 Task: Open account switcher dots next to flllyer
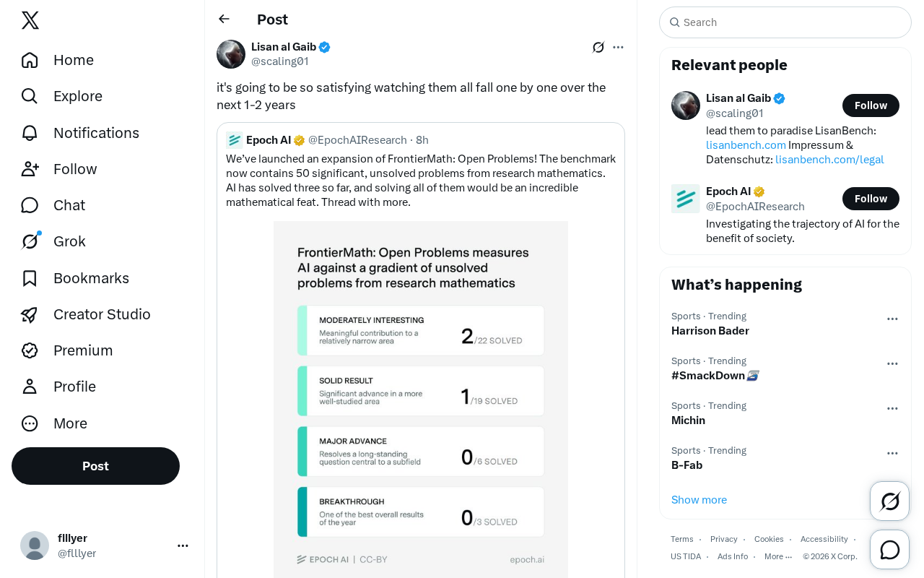coord(183,545)
